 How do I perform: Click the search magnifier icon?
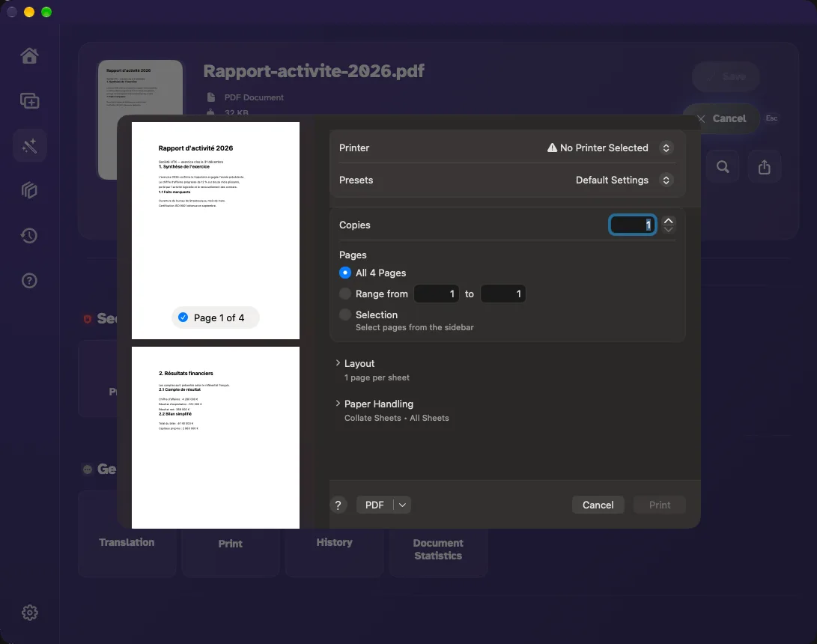pyautogui.click(x=722, y=167)
